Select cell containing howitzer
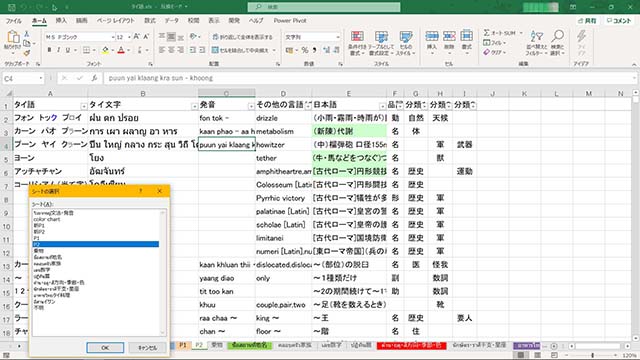640x360 pixels. pos(283,144)
